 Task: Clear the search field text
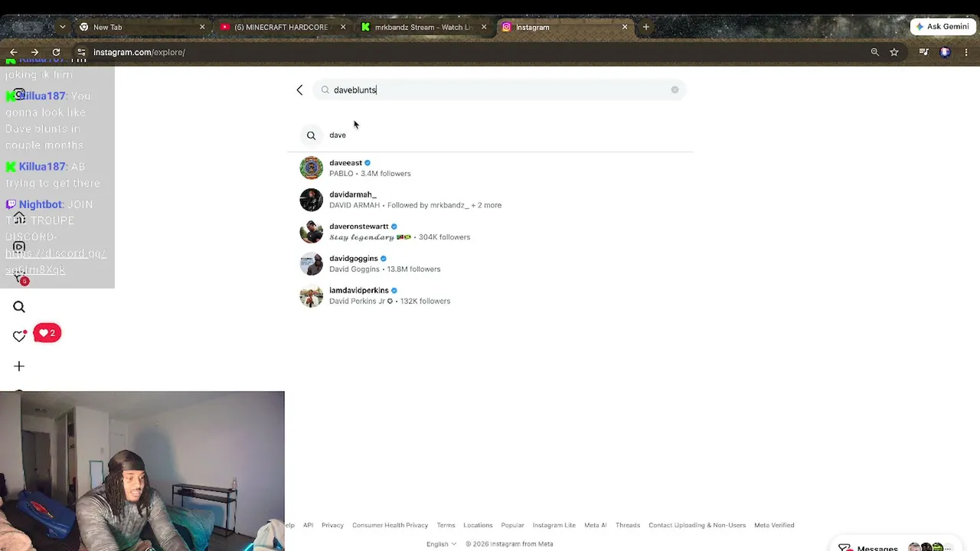coord(675,90)
